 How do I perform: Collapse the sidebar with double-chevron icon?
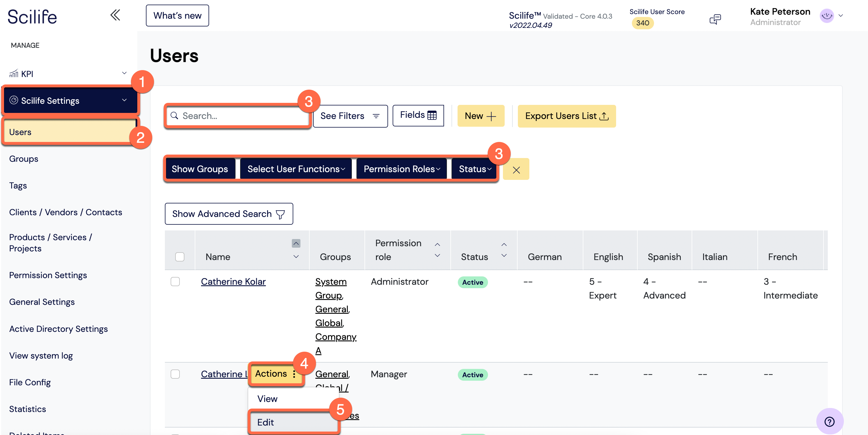115,15
